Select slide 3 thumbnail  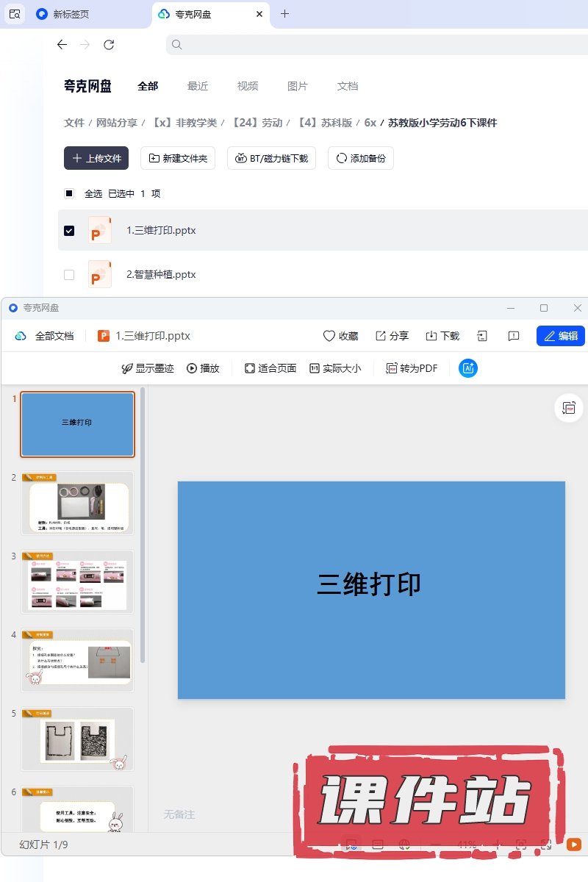click(78, 581)
